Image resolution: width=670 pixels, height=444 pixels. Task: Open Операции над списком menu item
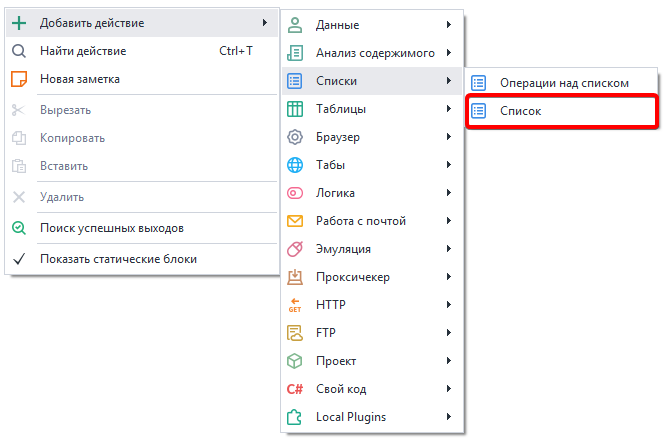coord(563,83)
